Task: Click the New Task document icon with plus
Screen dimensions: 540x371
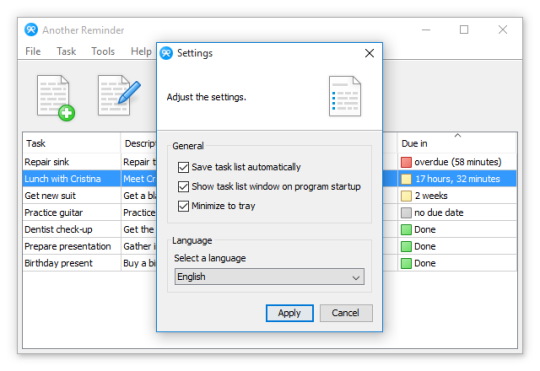Action: pos(56,98)
